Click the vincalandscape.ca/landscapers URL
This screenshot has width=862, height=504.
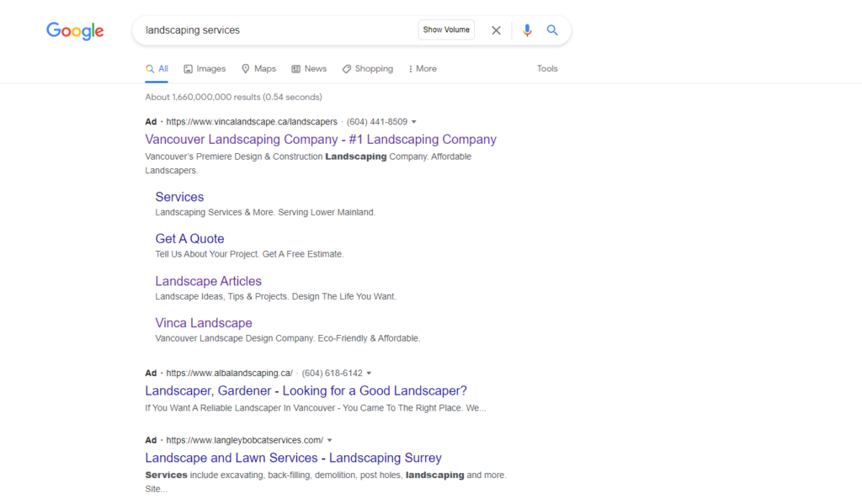pyautogui.click(x=252, y=122)
